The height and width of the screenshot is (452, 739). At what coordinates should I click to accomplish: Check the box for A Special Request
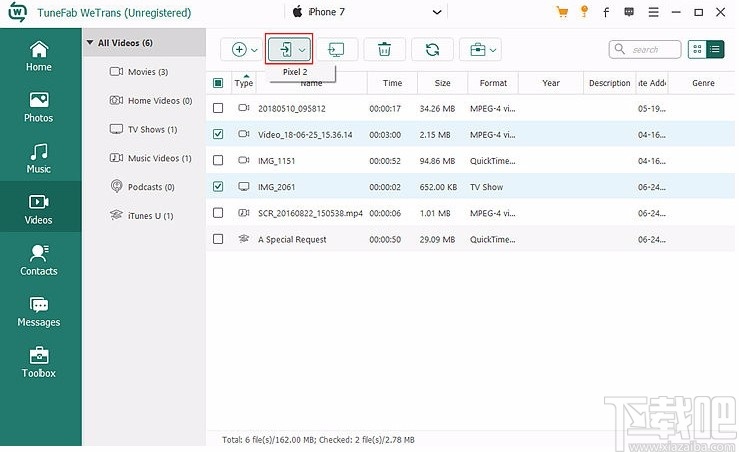(218, 239)
